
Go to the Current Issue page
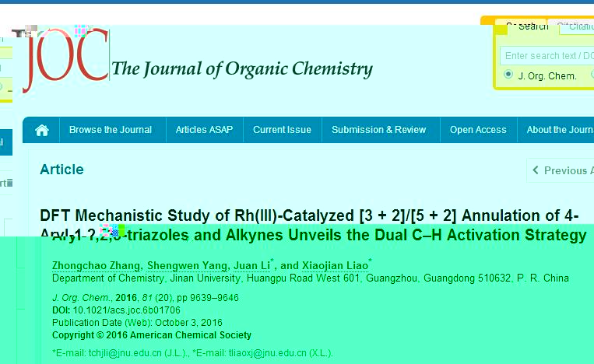pos(282,130)
